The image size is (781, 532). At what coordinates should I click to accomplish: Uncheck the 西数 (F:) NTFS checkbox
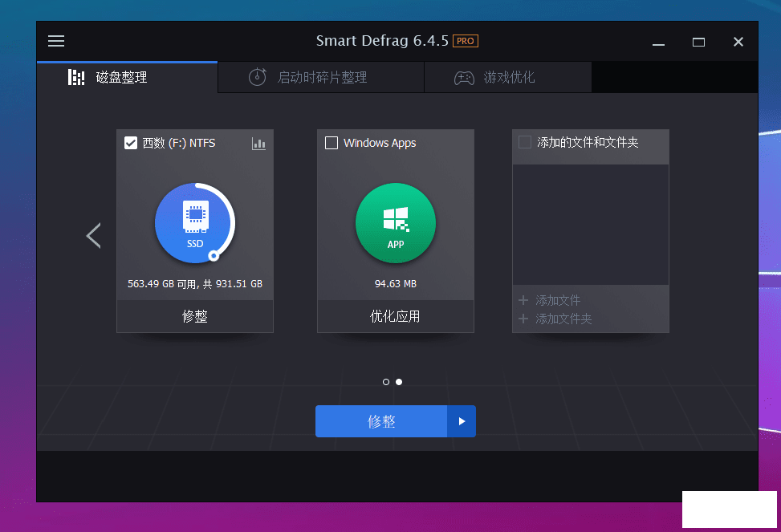(131, 144)
